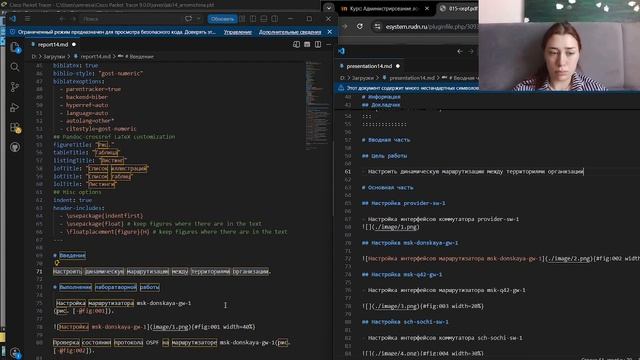Open Explorer in the left VS Code activity bar

pyautogui.click(x=15, y=47)
